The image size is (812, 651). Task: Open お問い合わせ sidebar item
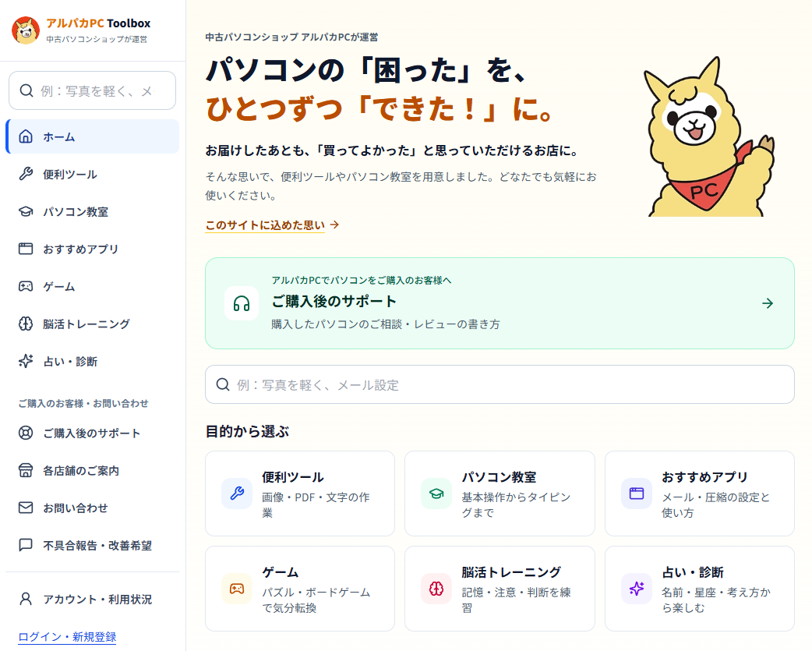tap(92, 508)
